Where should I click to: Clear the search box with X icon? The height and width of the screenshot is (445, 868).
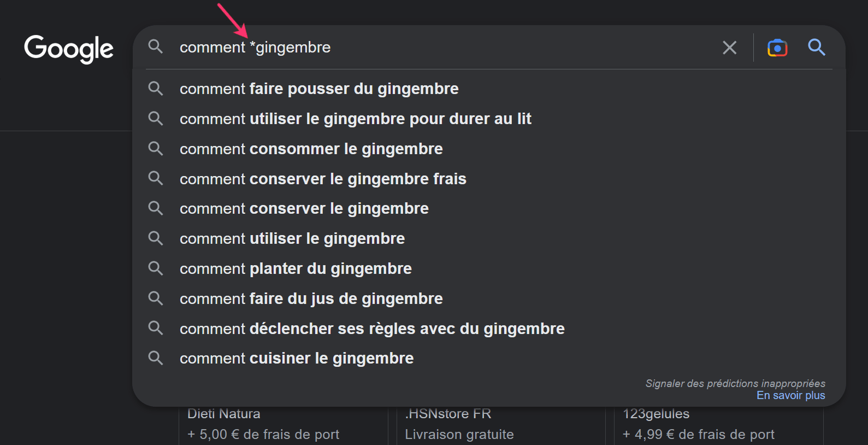729,48
